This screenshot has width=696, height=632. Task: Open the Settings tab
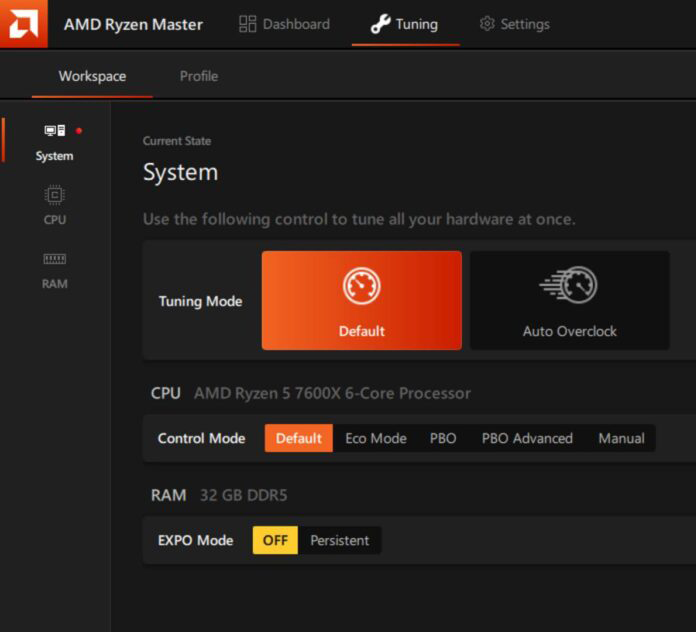514,24
